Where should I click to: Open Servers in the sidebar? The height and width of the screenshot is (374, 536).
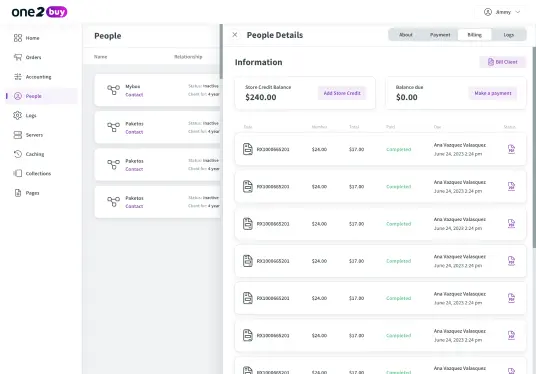pos(28,135)
